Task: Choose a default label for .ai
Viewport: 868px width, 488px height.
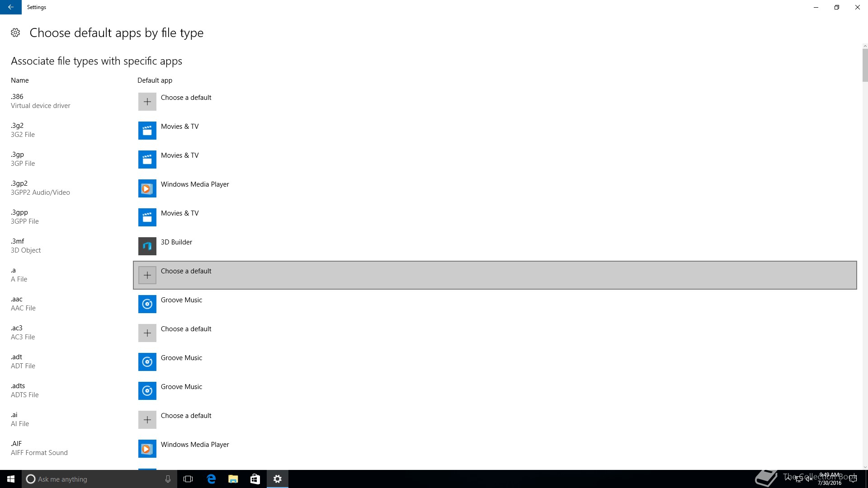Action: click(186, 416)
